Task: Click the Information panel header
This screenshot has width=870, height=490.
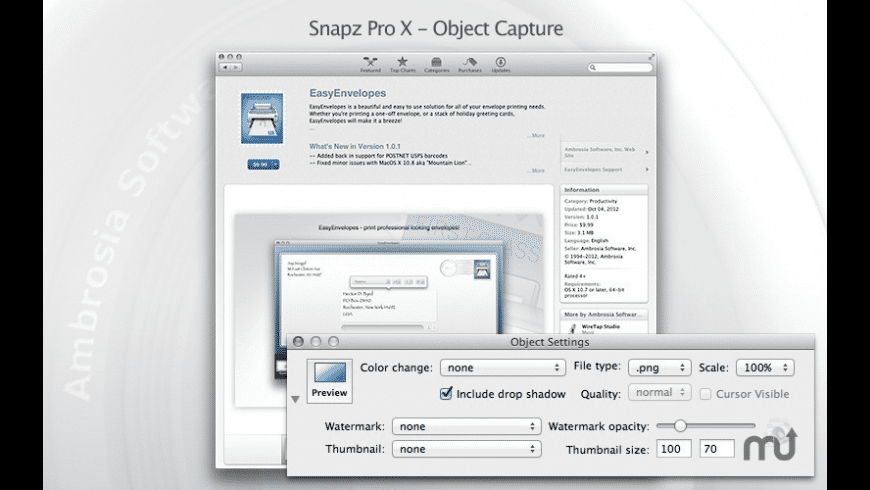Action: pyautogui.click(x=604, y=190)
